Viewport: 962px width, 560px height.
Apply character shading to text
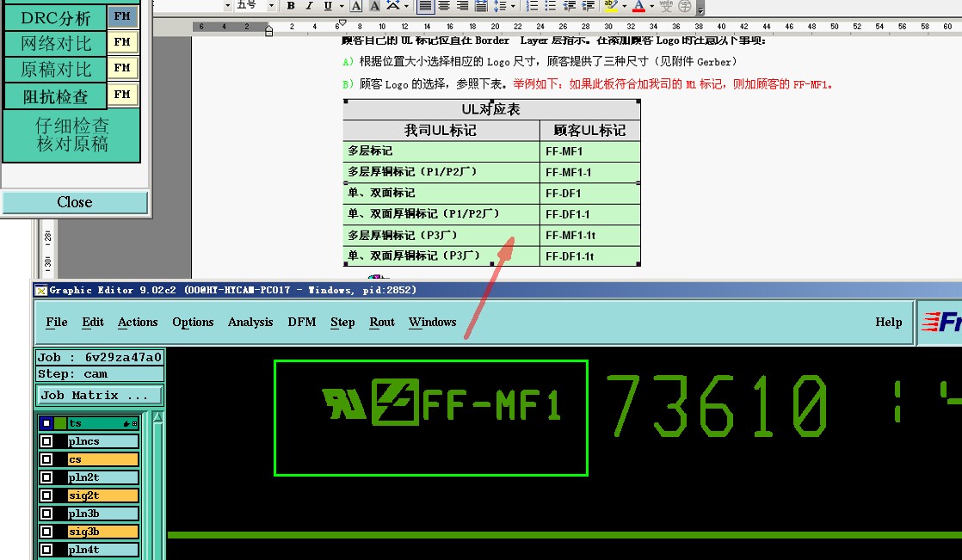click(x=374, y=5)
